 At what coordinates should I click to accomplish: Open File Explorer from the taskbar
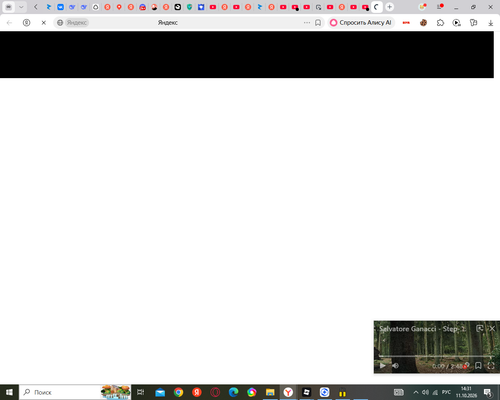pyautogui.click(x=270, y=392)
